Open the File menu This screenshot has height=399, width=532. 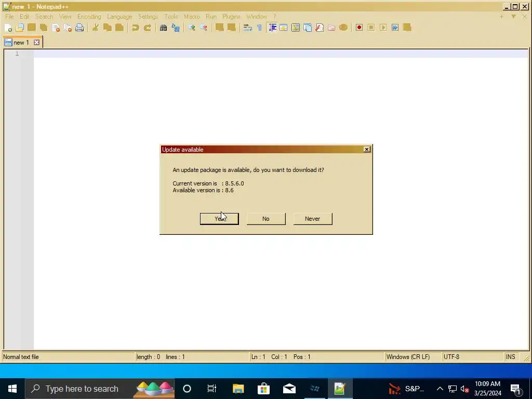click(x=9, y=17)
